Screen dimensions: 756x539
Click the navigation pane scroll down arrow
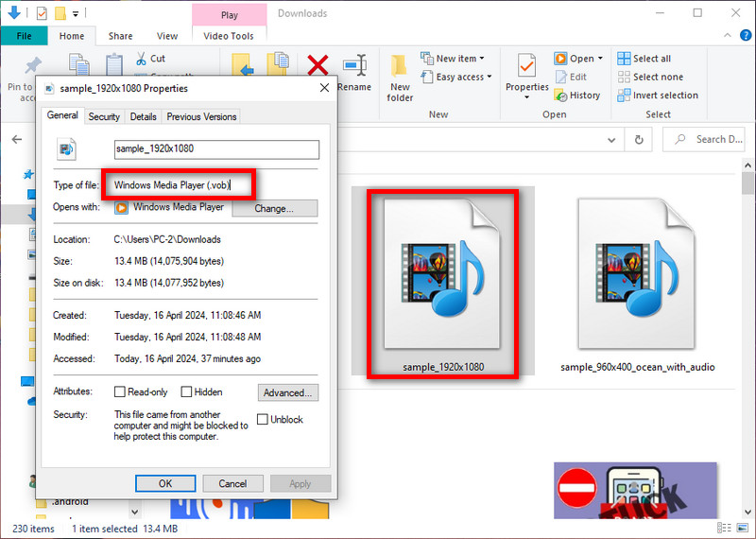click(134, 512)
